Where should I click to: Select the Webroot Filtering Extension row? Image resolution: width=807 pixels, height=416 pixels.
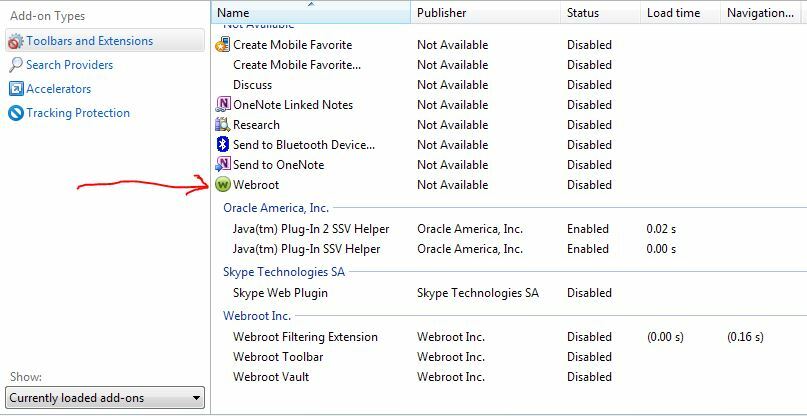(x=510, y=337)
